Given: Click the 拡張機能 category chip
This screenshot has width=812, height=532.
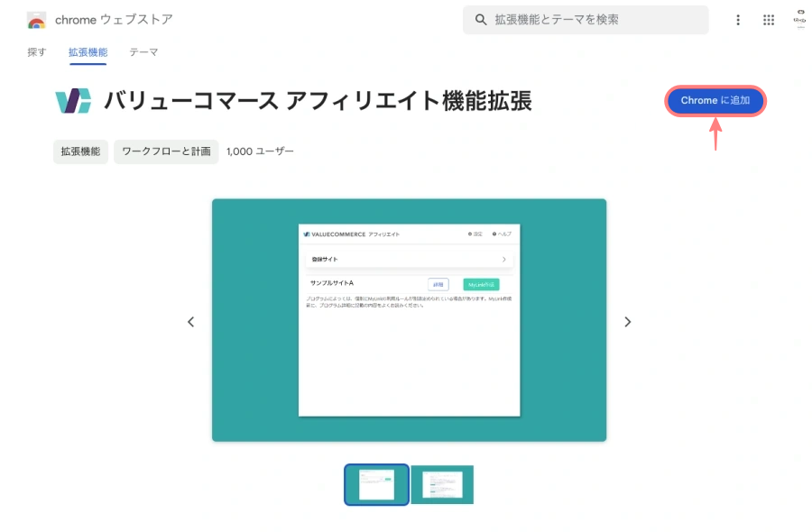Looking at the screenshot, I should 81,151.
